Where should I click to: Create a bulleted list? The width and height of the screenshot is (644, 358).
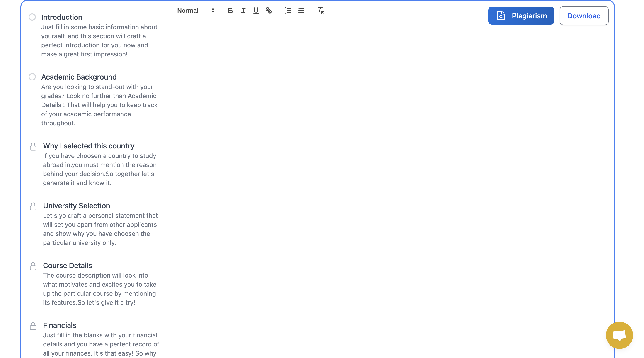click(x=301, y=10)
